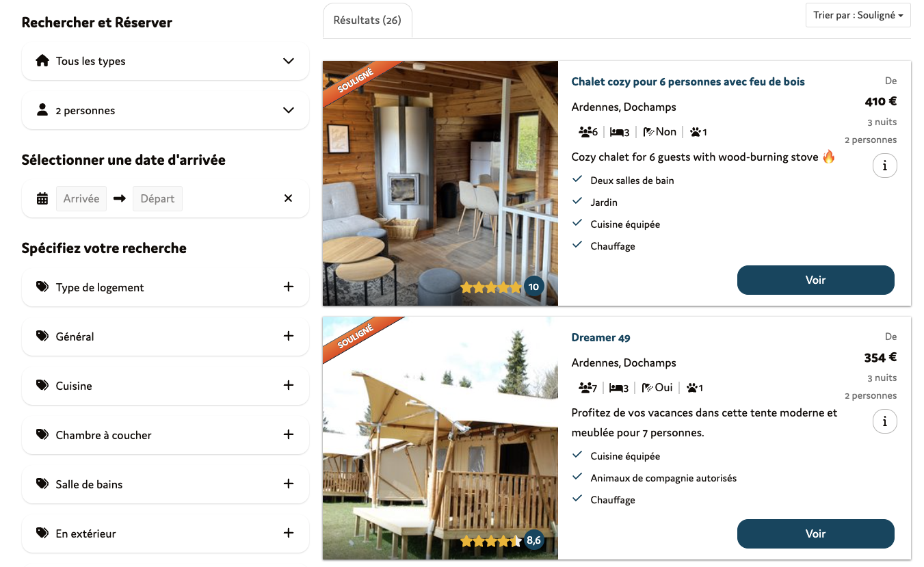Click guests icon showing 7 on Dreamer 49
The image size is (924, 567).
585,388
